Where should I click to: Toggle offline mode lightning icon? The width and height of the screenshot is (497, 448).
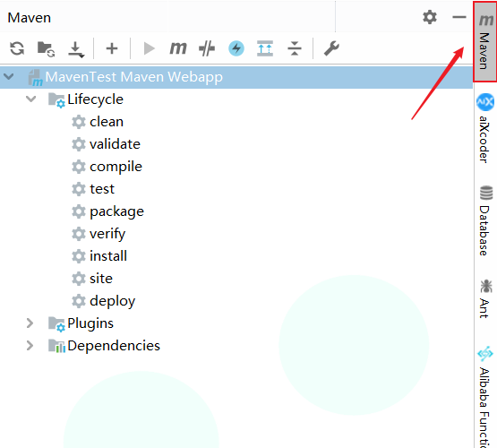click(x=236, y=48)
